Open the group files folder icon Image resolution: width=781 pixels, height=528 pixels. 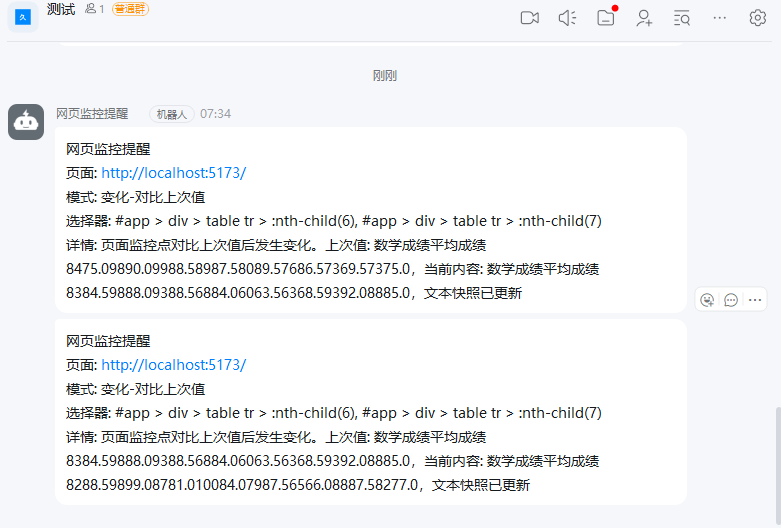tap(606, 18)
